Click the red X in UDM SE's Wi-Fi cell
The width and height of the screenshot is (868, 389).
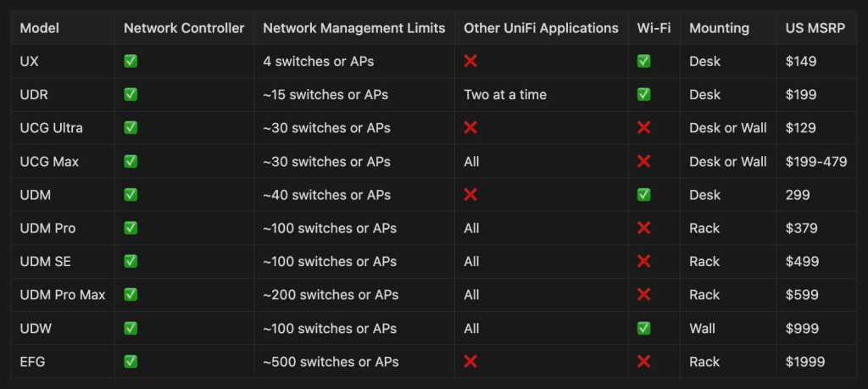pyautogui.click(x=644, y=262)
